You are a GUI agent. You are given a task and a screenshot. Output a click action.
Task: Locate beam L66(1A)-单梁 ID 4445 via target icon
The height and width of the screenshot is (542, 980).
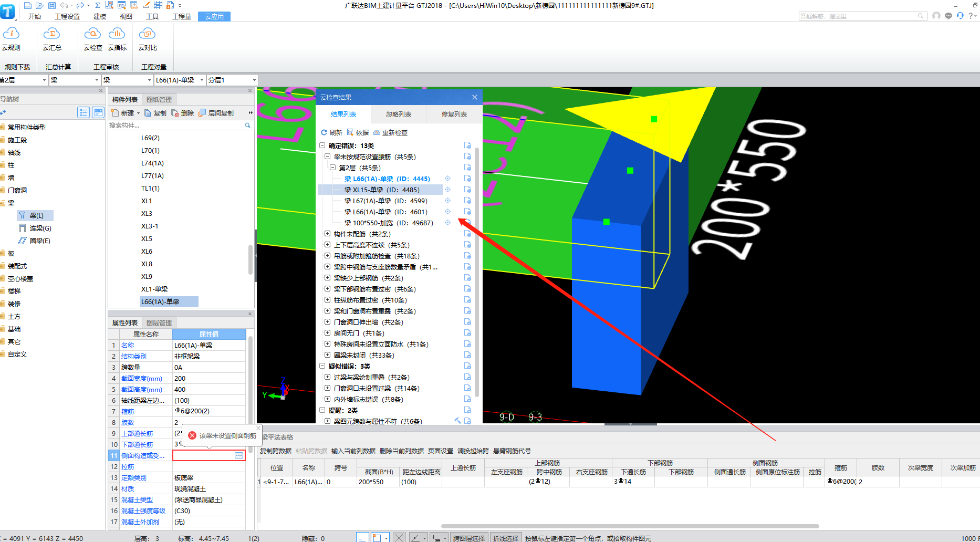(x=447, y=179)
